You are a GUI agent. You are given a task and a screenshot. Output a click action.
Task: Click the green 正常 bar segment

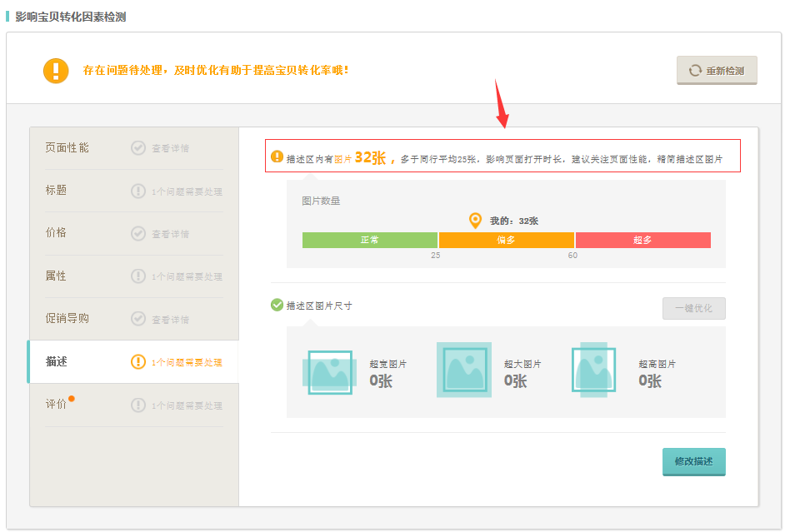click(369, 241)
